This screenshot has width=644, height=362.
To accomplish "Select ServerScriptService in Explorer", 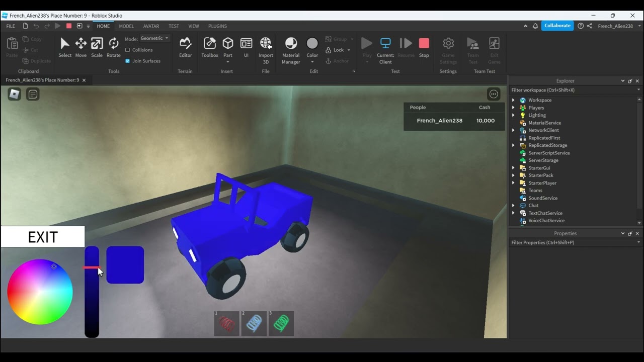I will click(549, 153).
